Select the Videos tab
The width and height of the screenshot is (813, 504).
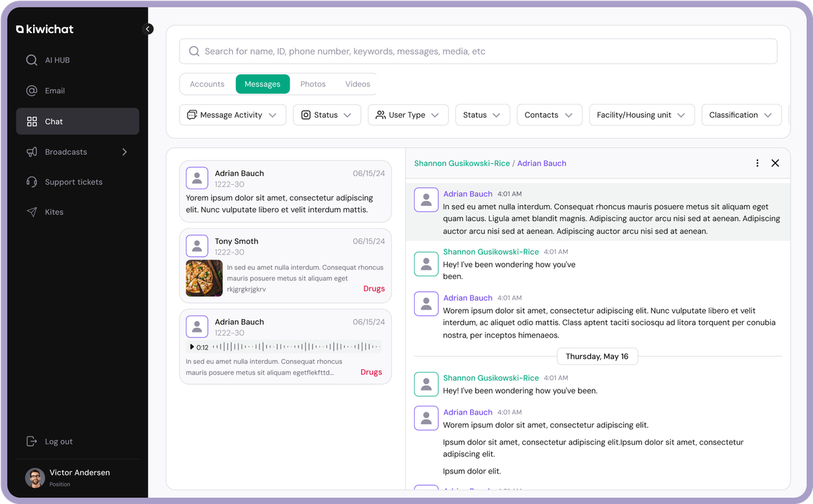pos(358,84)
